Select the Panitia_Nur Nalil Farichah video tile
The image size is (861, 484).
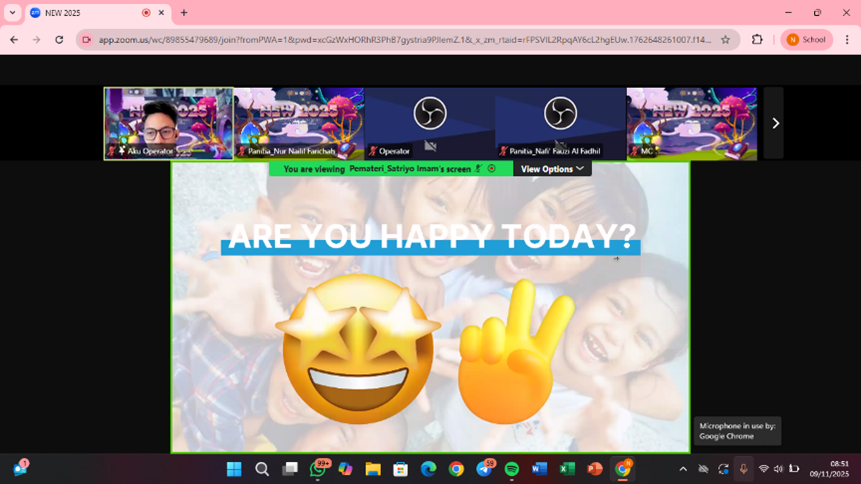coord(299,123)
